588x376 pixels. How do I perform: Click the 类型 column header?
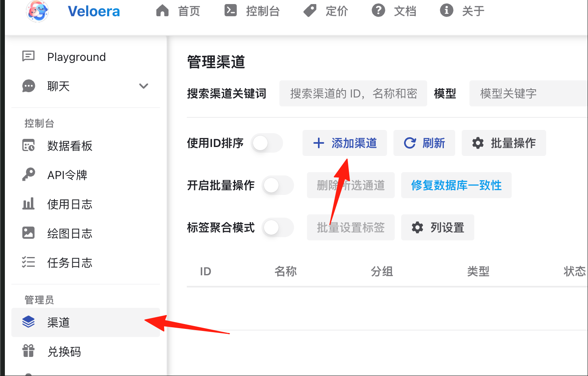coord(478,271)
